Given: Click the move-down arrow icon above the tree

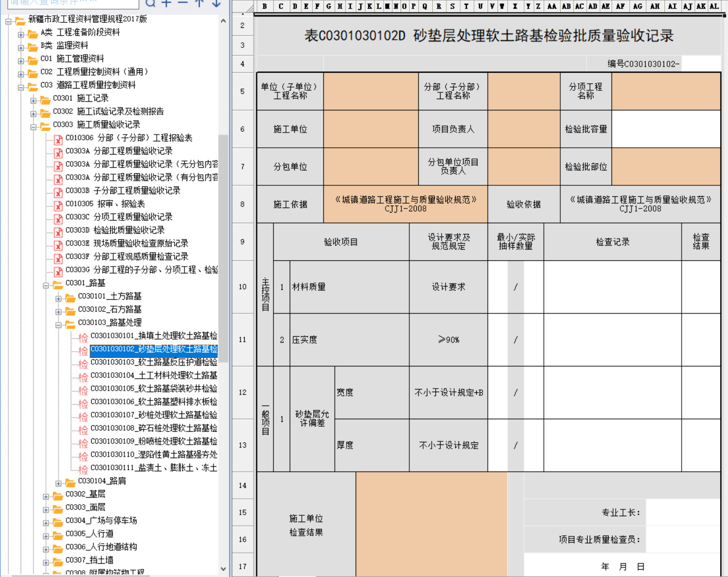Looking at the screenshot, I should [x=216, y=3].
